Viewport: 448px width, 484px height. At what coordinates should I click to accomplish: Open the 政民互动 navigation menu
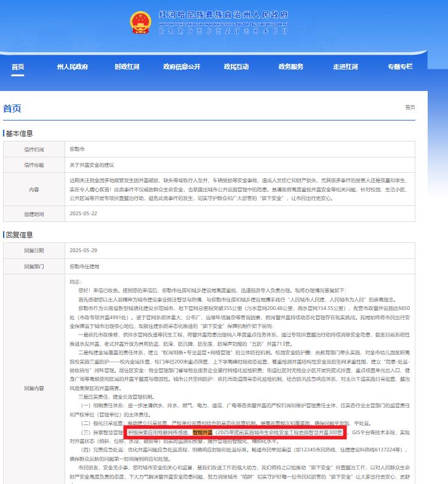tap(236, 67)
